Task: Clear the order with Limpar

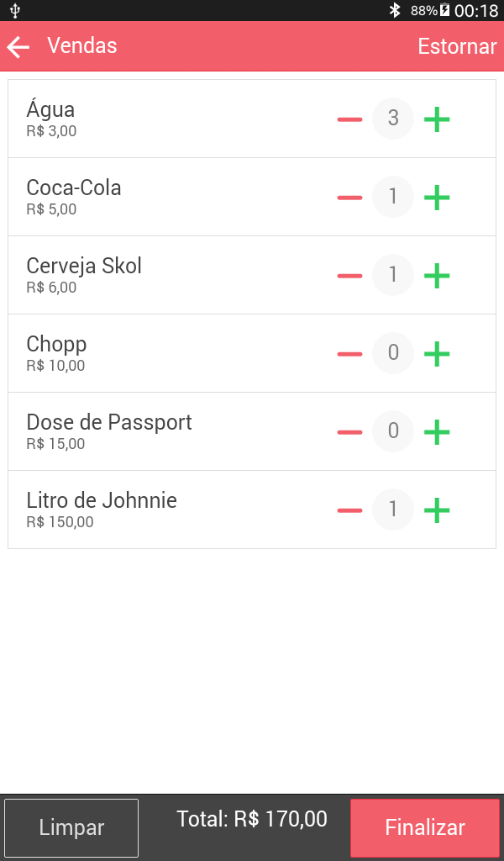Action: click(x=71, y=827)
